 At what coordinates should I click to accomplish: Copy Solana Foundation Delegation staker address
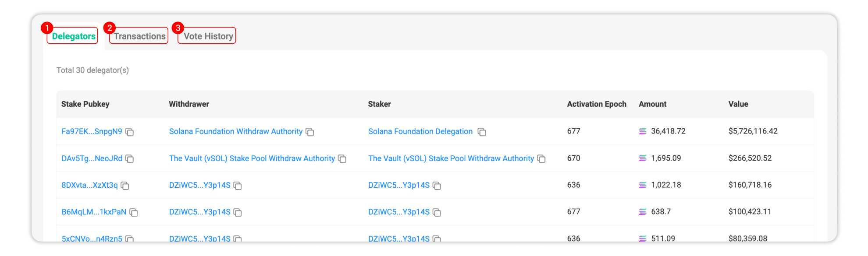(x=482, y=132)
